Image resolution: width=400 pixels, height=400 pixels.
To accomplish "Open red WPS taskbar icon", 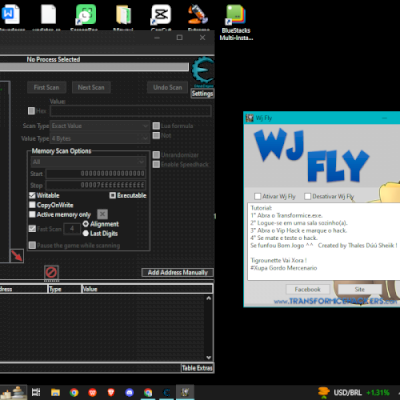I will click(x=92, y=392).
